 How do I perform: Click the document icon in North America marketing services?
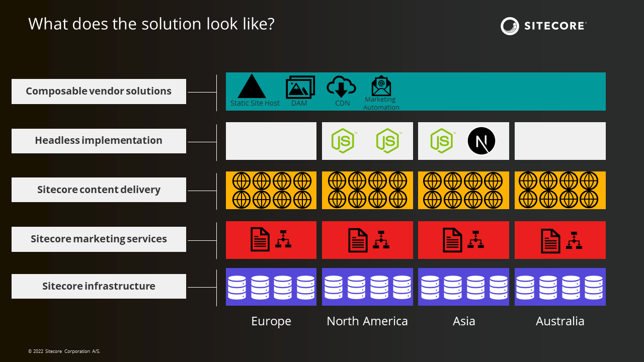tap(358, 240)
